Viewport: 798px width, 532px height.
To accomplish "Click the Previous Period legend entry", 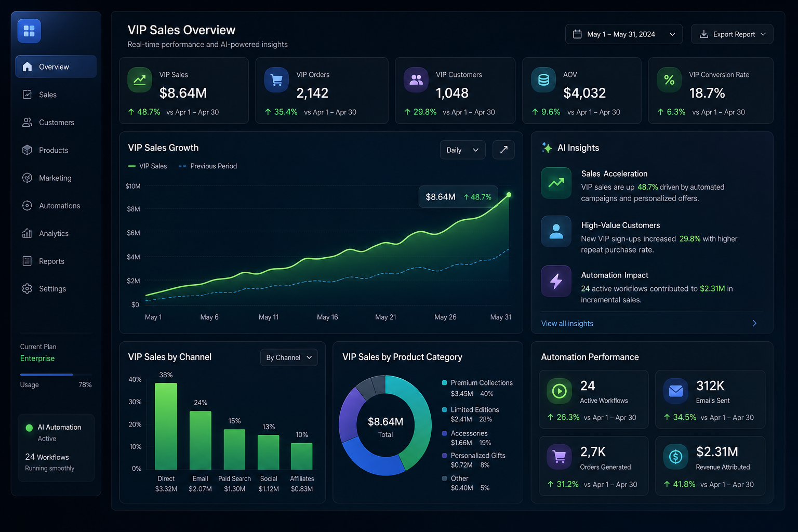I will pos(208,166).
